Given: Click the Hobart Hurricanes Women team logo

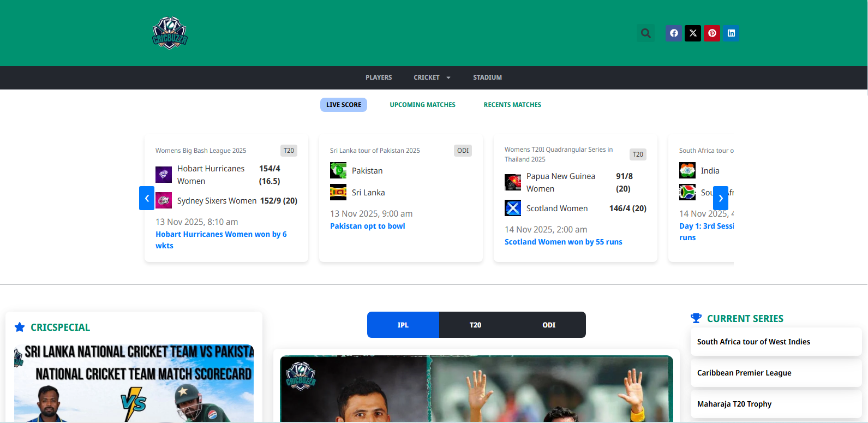Looking at the screenshot, I should (x=164, y=175).
